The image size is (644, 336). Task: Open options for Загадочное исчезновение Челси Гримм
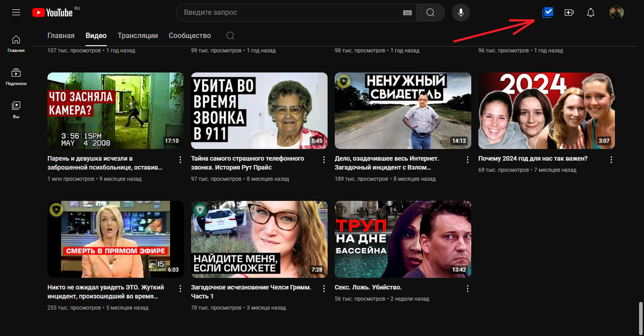(324, 288)
